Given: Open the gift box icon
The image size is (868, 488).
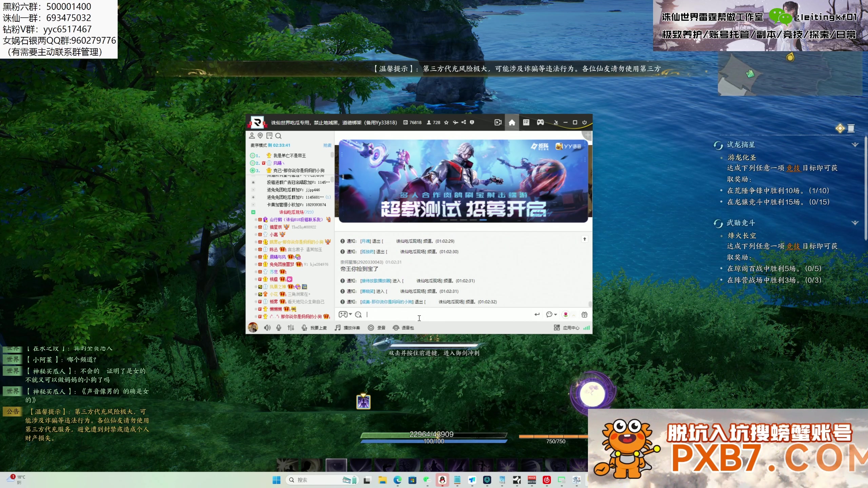Looking at the screenshot, I should 585,314.
